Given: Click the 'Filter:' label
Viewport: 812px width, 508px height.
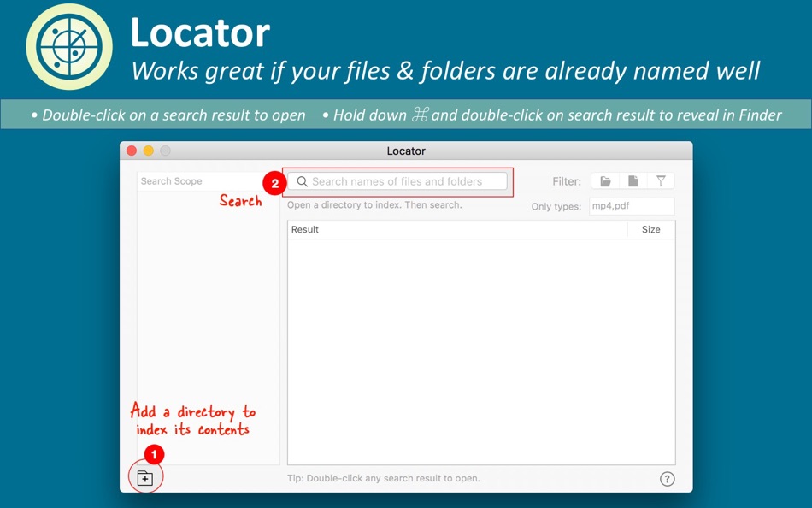Looking at the screenshot, I should tap(567, 181).
